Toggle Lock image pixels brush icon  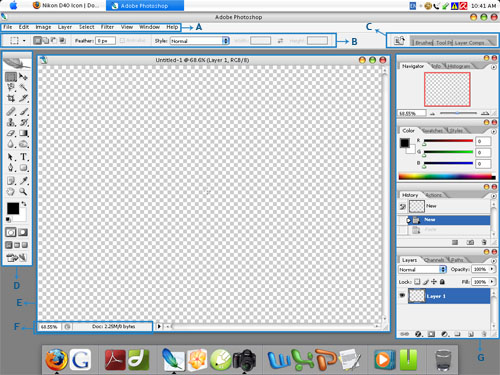coord(426,282)
